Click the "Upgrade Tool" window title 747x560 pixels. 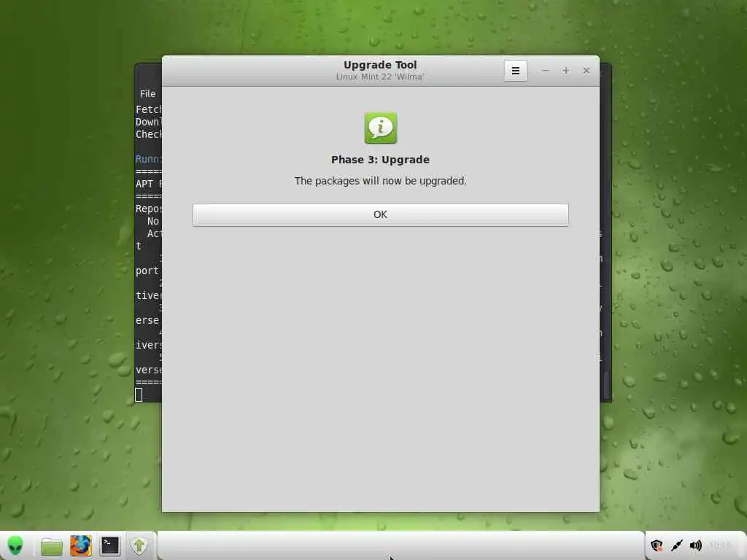(380, 65)
